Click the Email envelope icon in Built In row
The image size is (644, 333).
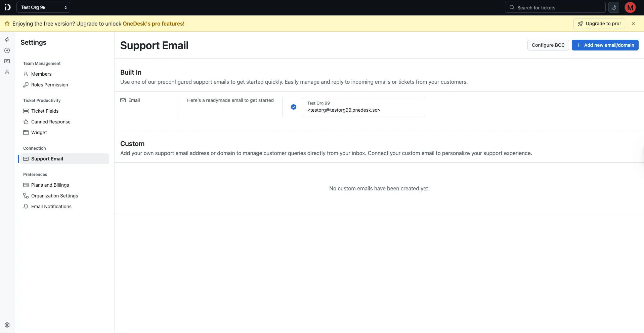pyautogui.click(x=123, y=100)
